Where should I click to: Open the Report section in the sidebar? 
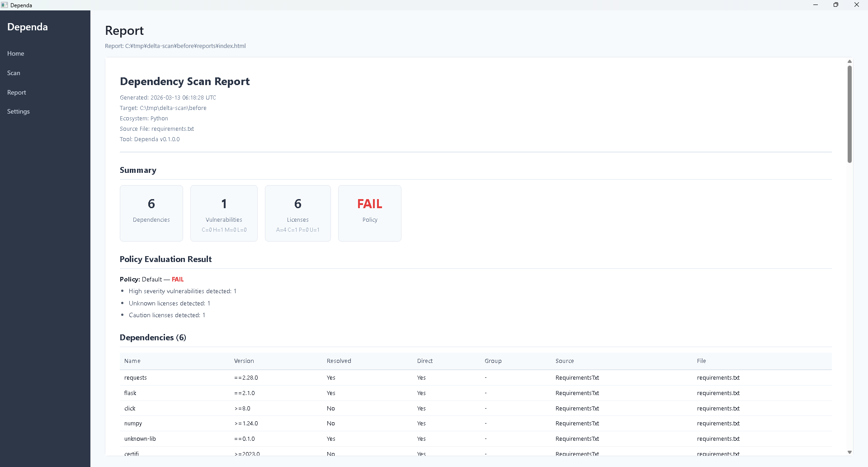tap(16, 92)
